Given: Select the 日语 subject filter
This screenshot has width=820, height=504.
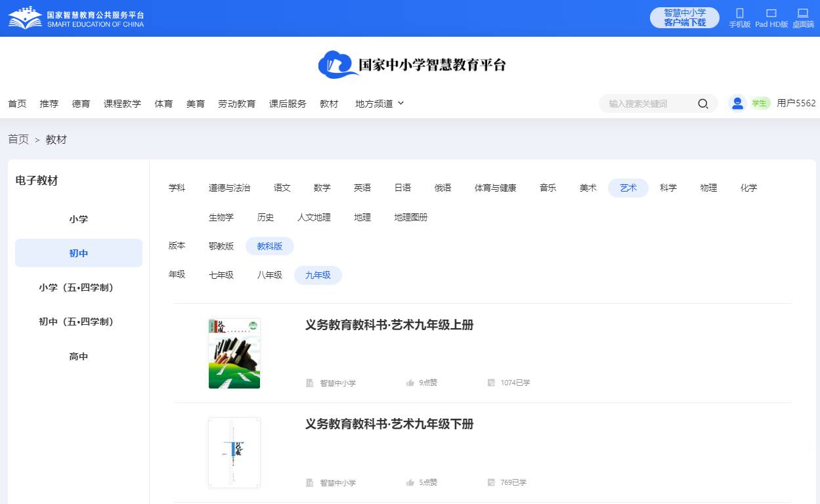Looking at the screenshot, I should tap(402, 188).
